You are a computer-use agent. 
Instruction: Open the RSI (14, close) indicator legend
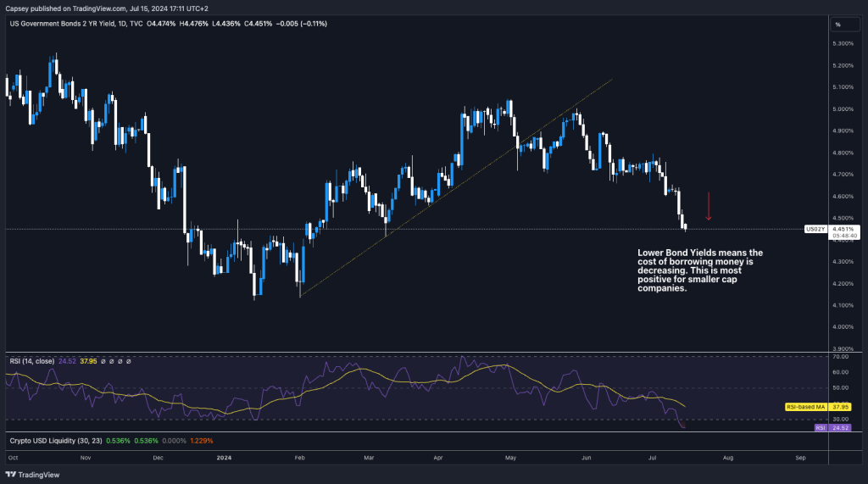[31, 361]
